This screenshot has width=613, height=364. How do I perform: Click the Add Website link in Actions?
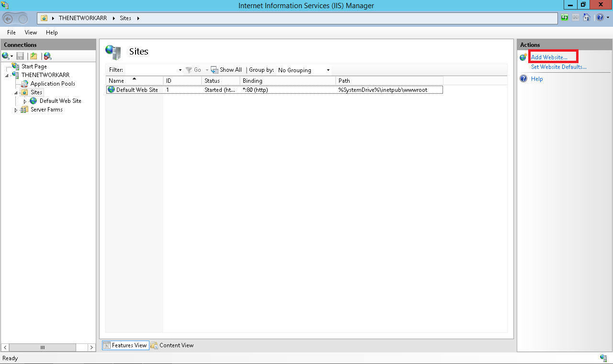coord(549,57)
